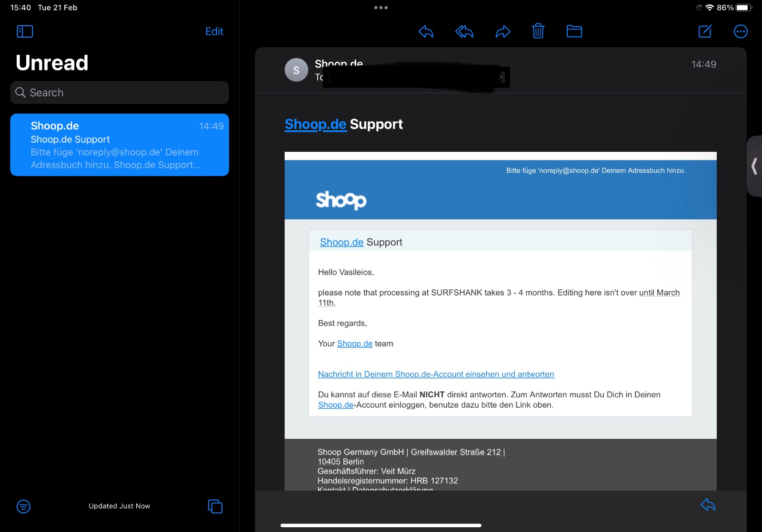Expand recipient details chevron
The width and height of the screenshot is (762, 532).
tap(501, 77)
